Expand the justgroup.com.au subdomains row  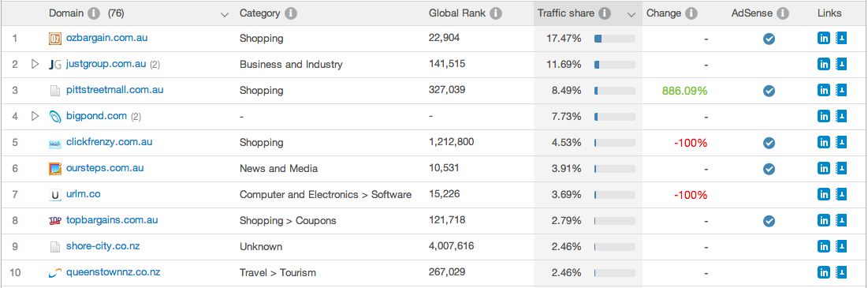click(x=35, y=64)
